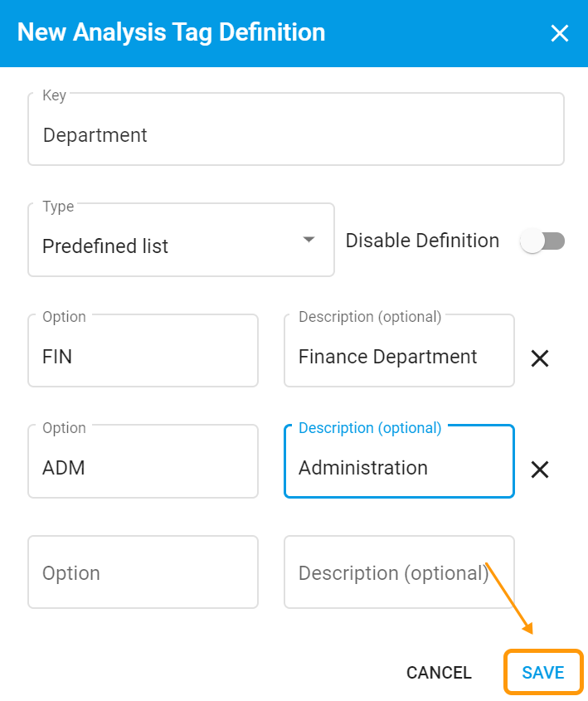
Task: Select the FIN option field
Action: pos(143,350)
